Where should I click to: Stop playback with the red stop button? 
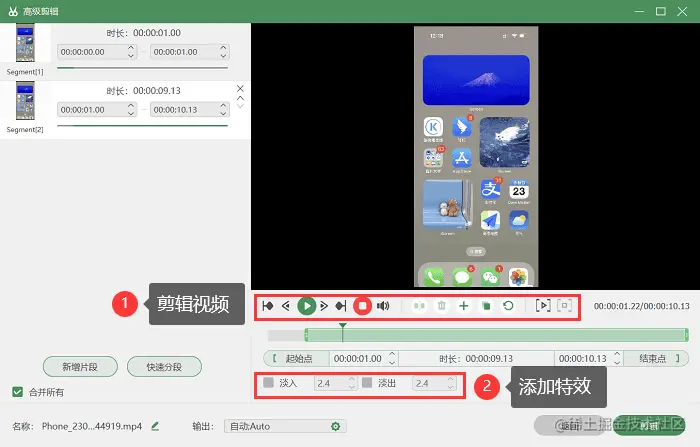[x=362, y=306]
